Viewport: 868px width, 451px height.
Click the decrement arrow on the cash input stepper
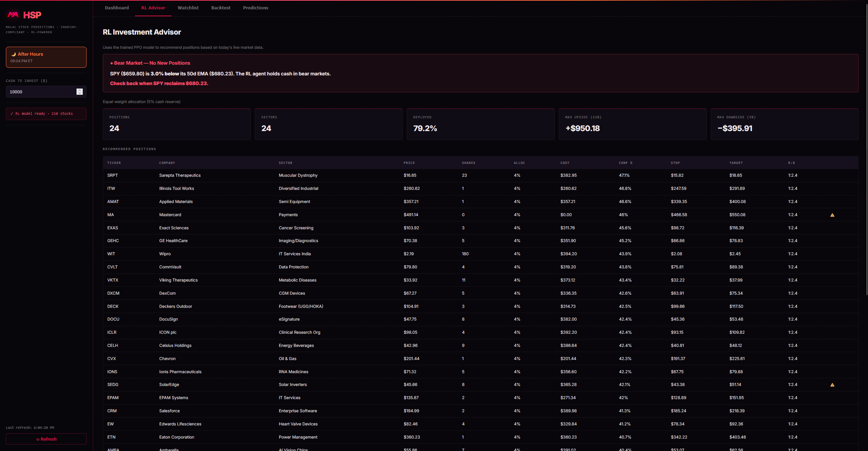pos(80,93)
